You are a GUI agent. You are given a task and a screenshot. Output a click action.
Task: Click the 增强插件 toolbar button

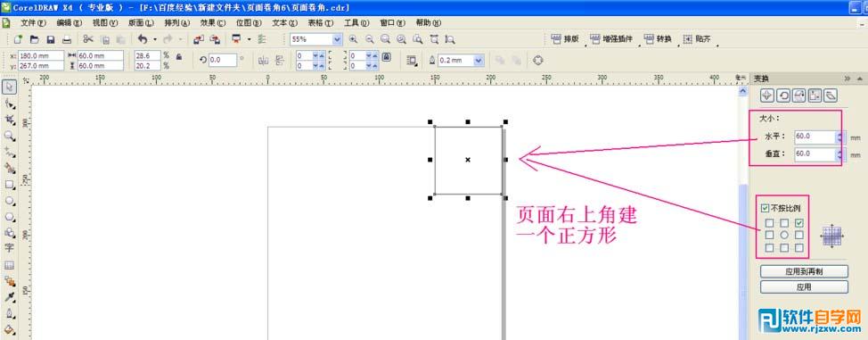click(x=612, y=39)
